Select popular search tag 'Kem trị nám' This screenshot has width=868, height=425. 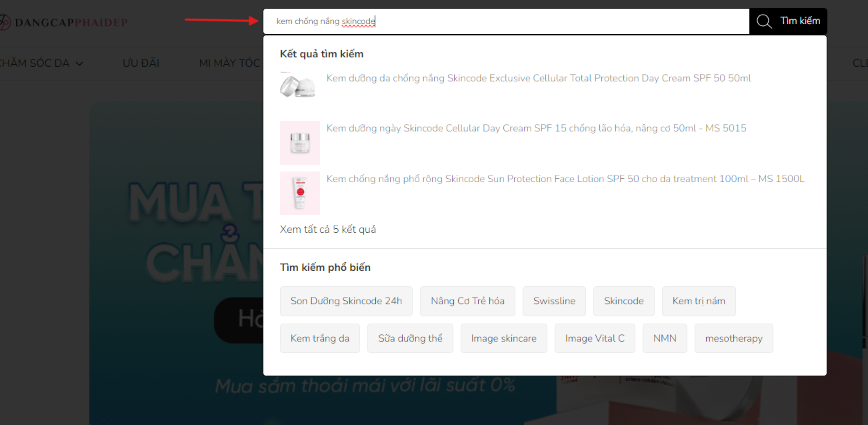coord(699,301)
